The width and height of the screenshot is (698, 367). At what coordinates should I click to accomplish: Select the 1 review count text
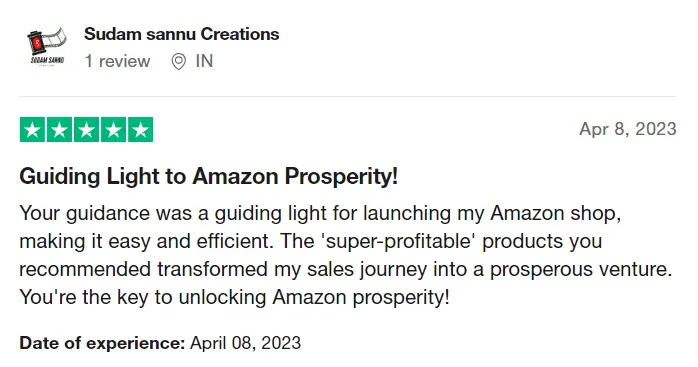pos(118,61)
